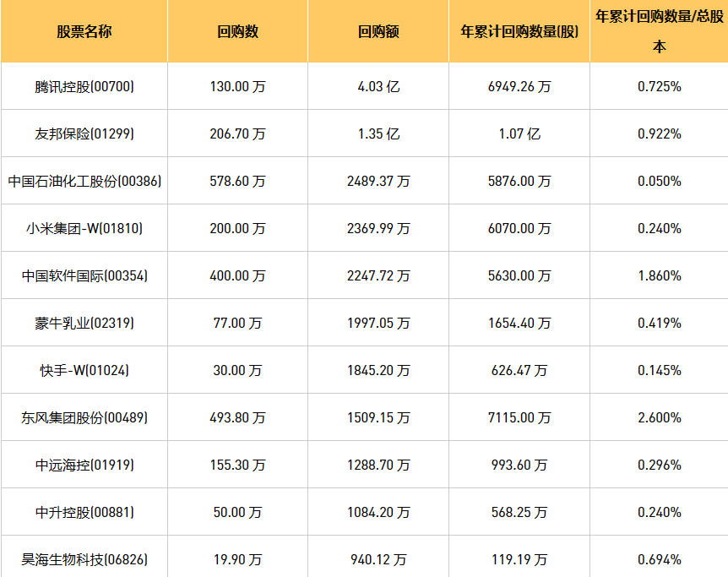Click the 回购额 column header

tap(378, 31)
